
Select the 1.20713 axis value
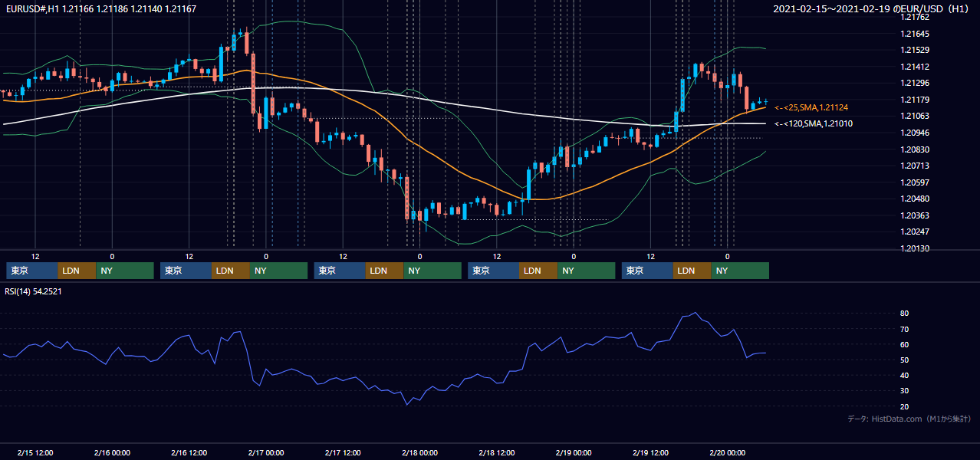click(x=916, y=166)
